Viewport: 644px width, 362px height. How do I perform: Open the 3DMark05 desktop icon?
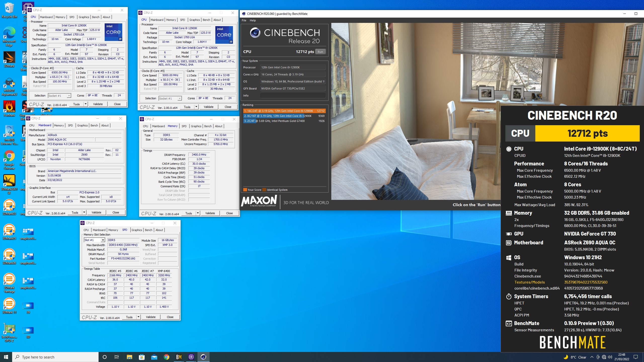click(9, 232)
